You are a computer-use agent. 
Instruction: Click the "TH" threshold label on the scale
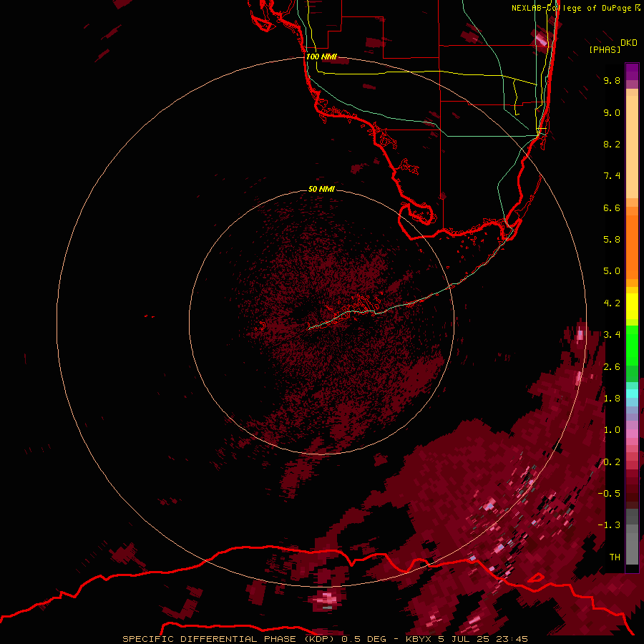(615, 557)
